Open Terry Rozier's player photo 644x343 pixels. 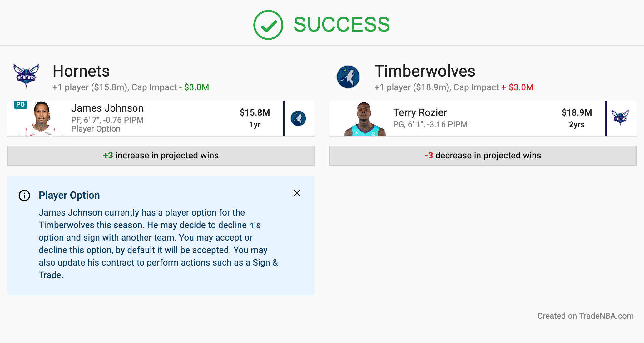(x=365, y=119)
